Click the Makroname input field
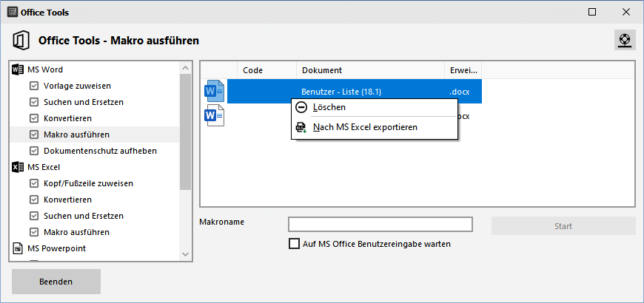The width and height of the screenshot is (644, 303). click(x=380, y=225)
